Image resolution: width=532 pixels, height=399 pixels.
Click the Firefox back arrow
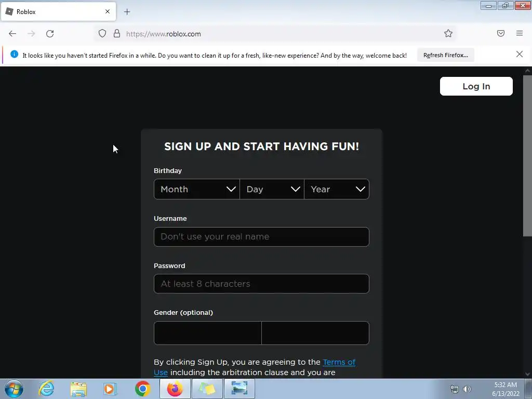tap(12, 34)
